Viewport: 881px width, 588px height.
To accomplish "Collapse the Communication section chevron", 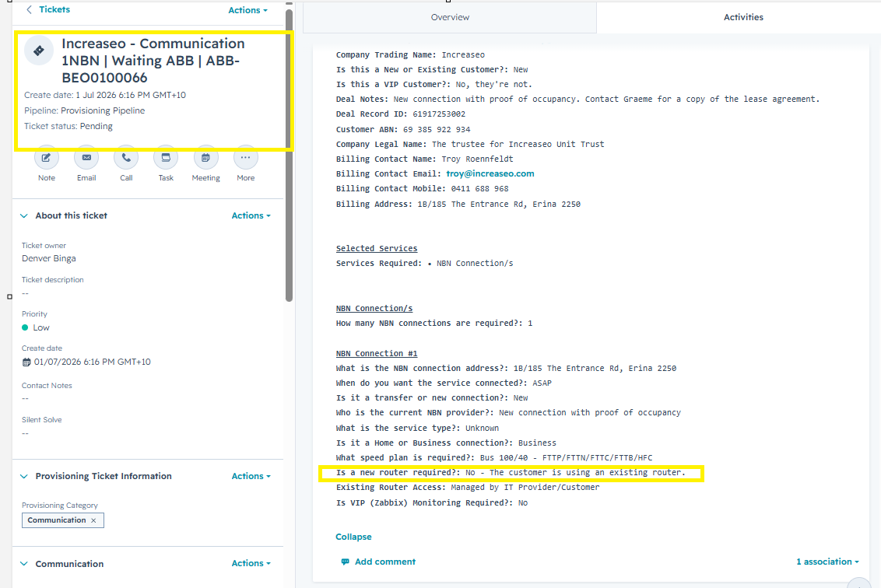I will pos(24,564).
